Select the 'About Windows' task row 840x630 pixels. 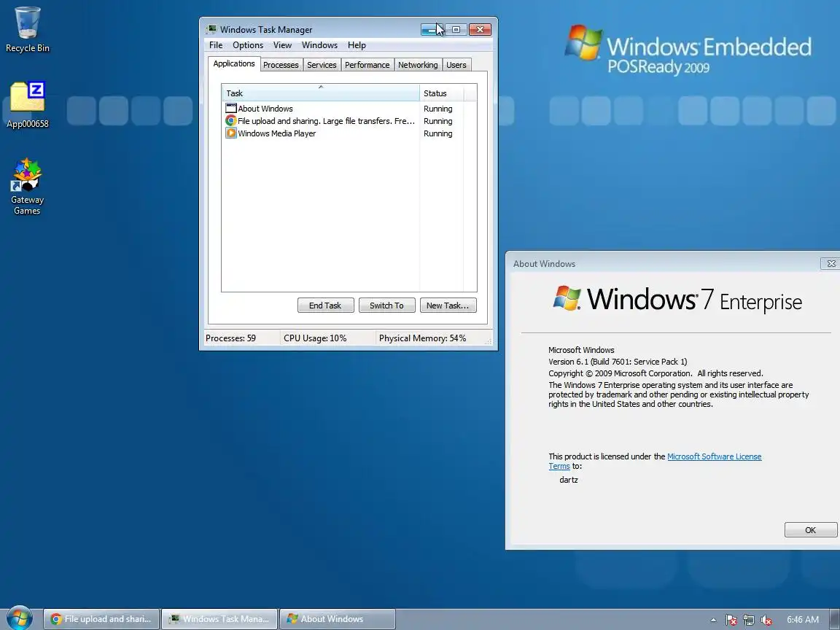coord(343,108)
